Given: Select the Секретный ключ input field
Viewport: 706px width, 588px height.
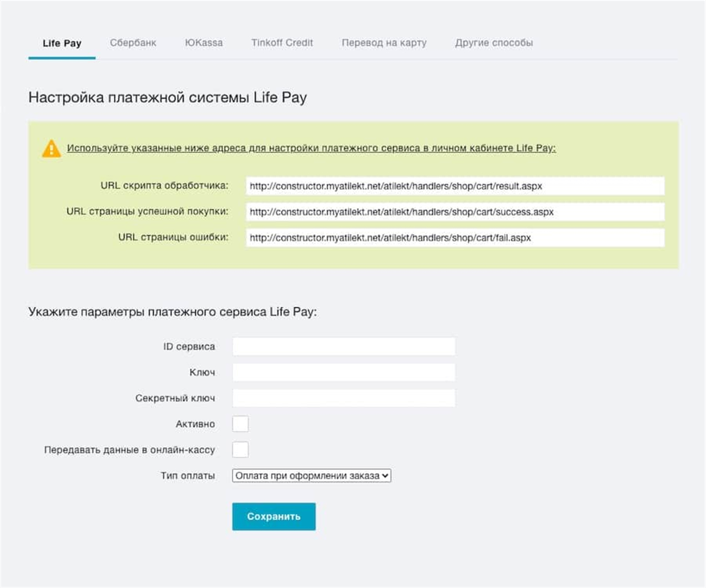Looking at the screenshot, I should click(344, 398).
